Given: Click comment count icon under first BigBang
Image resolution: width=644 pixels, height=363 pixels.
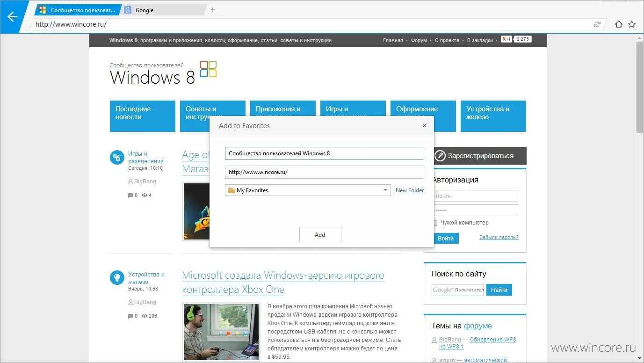Looking at the screenshot, I should pyautogui.click(x=130, y=196).
